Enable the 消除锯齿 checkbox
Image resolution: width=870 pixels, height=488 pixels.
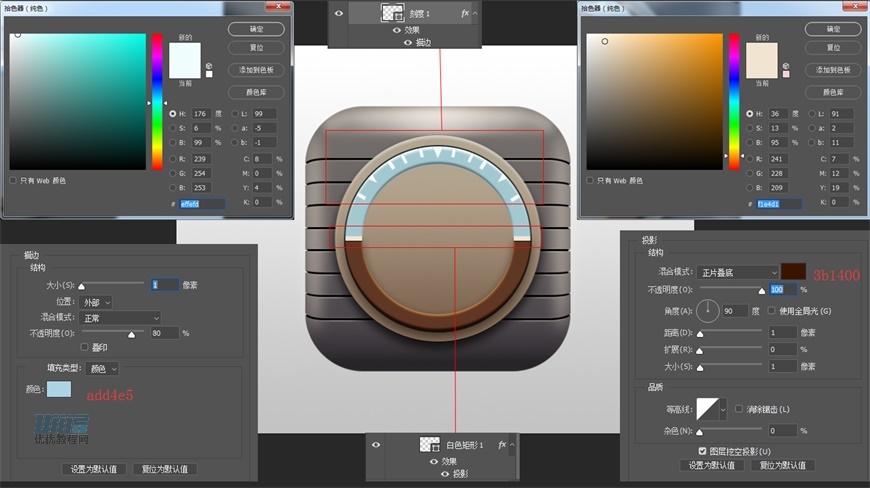click(739, 409)
